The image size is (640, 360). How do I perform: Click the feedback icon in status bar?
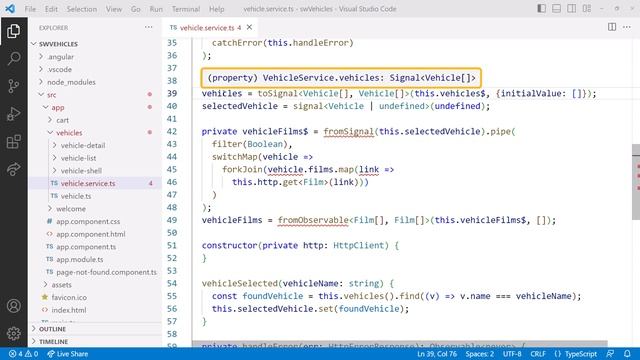click(610, 354)
